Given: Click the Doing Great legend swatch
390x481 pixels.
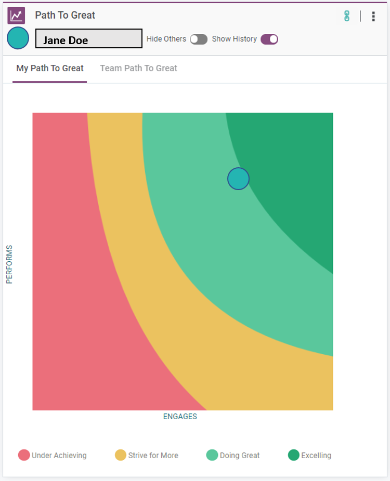Looking at the screenshot, I should (212, 455).
